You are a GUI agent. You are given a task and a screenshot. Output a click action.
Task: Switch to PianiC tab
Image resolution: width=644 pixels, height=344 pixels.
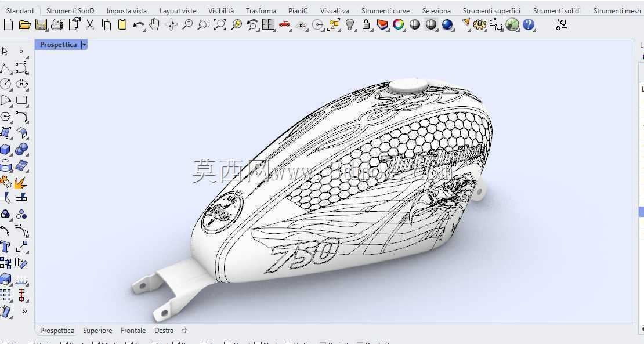click(298, 10)
